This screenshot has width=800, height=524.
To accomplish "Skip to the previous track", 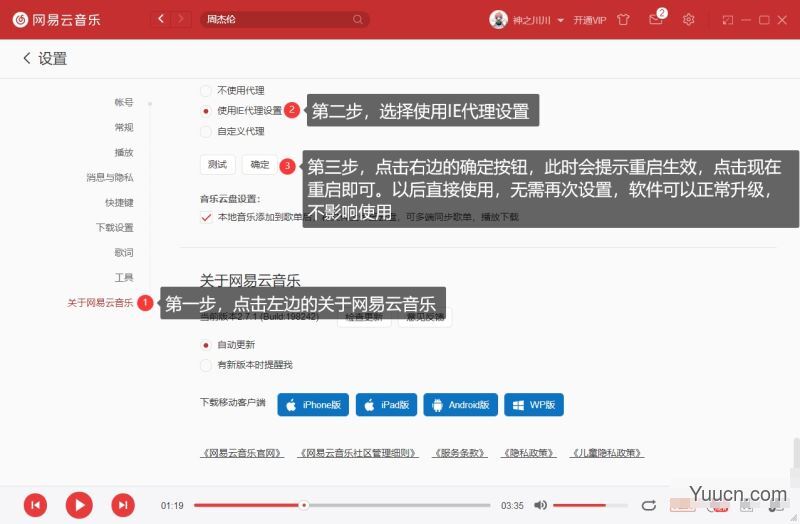I will pyautogui.click(x=35, y=505).
